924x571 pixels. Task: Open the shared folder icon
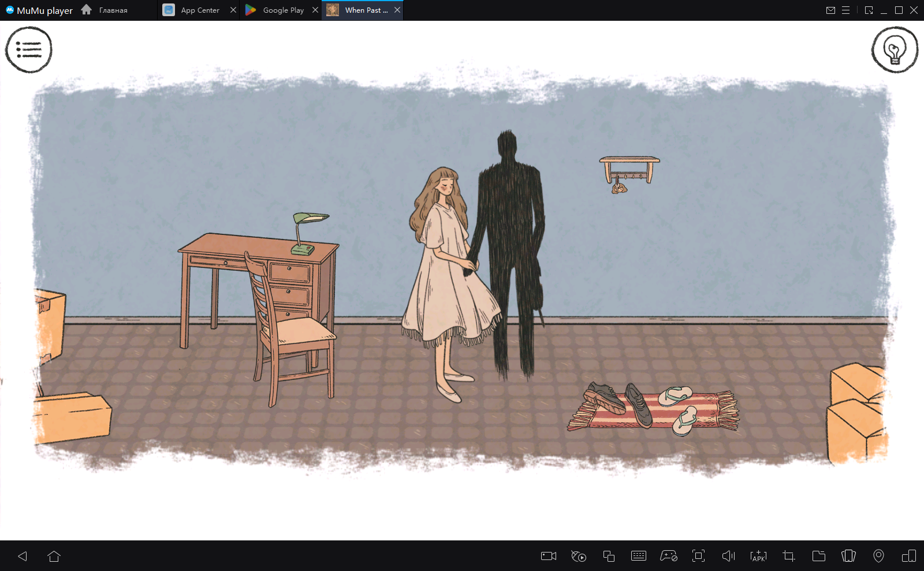tap(818, 556)
